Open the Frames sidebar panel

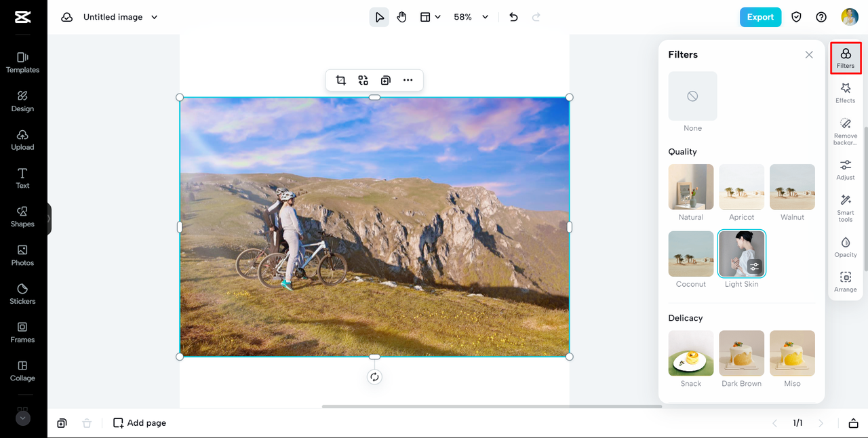(x=22, y=332)
